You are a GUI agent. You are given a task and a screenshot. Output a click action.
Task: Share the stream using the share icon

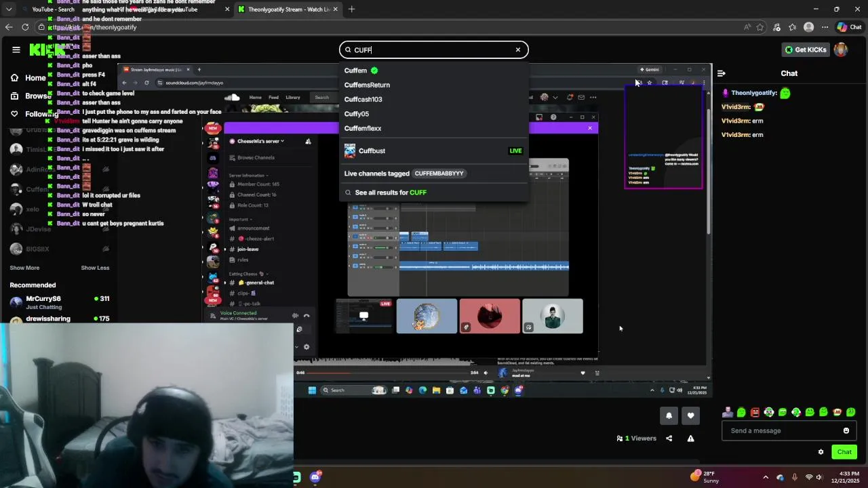click(669, 439)
